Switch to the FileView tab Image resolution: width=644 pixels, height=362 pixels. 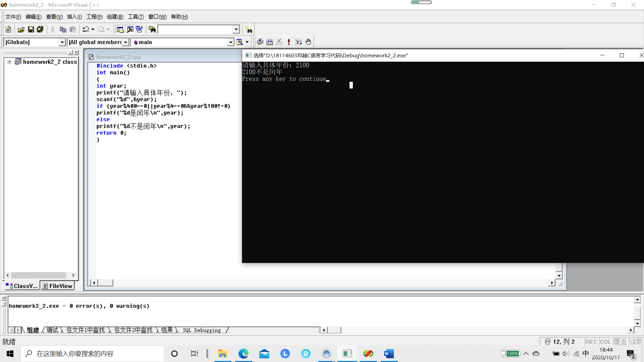tap(57, 286)
